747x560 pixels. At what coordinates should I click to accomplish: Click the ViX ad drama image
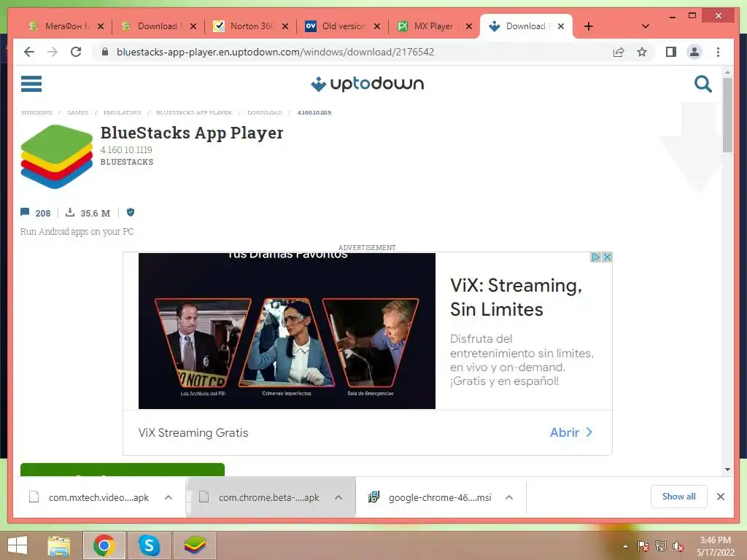click(287, 330)
